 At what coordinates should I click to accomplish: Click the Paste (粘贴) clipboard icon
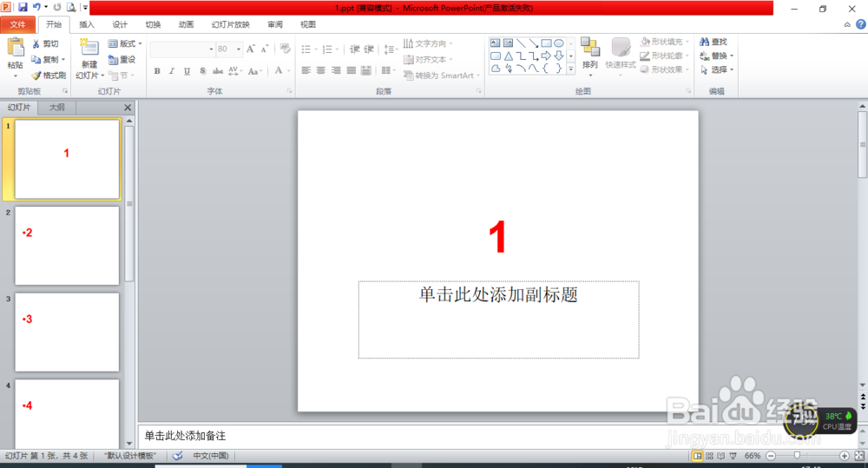tap(16, 49)
